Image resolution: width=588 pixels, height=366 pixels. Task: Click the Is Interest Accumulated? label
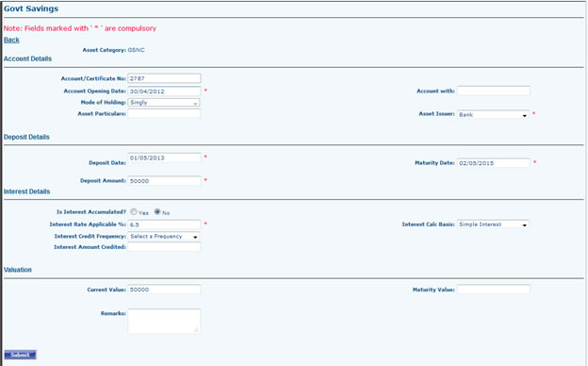pos(91,212)
